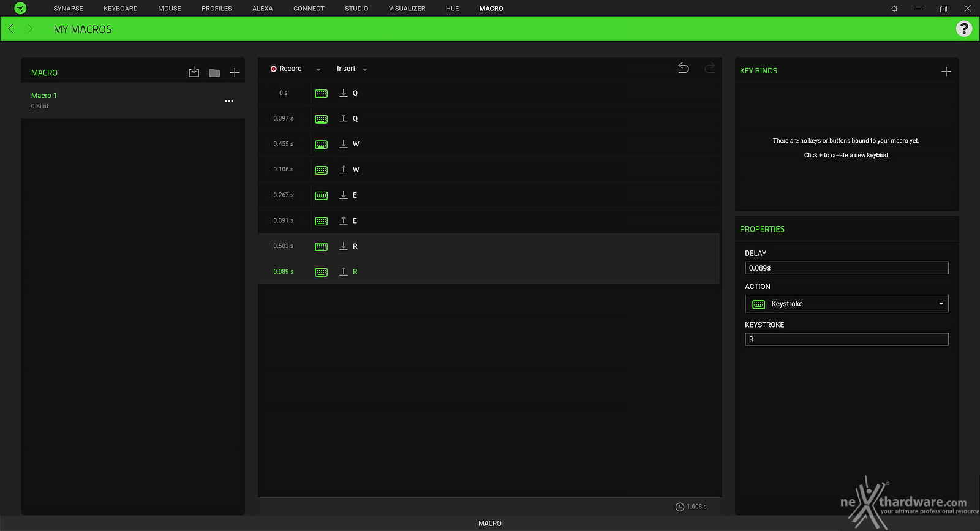
Task: Click the 0 Bind label under Macro 1
Action: pos(40,106)
